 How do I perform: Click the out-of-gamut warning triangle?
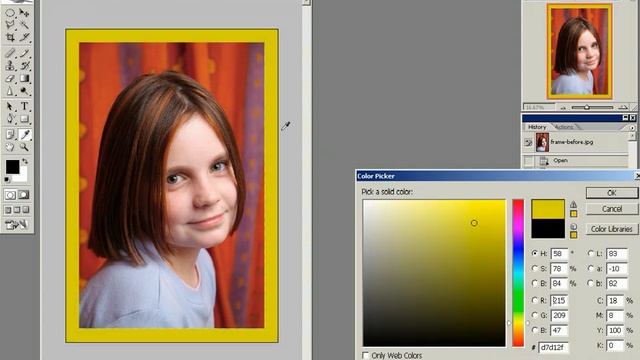click(573, 204)
